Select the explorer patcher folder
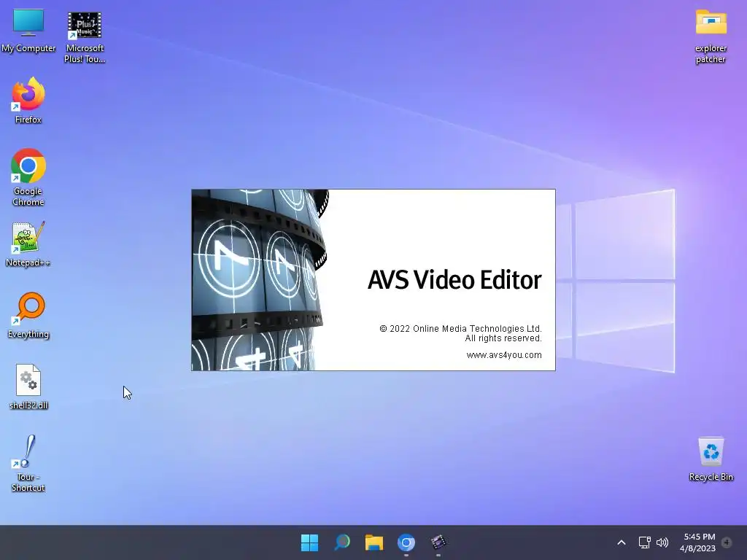 (711, 36)
